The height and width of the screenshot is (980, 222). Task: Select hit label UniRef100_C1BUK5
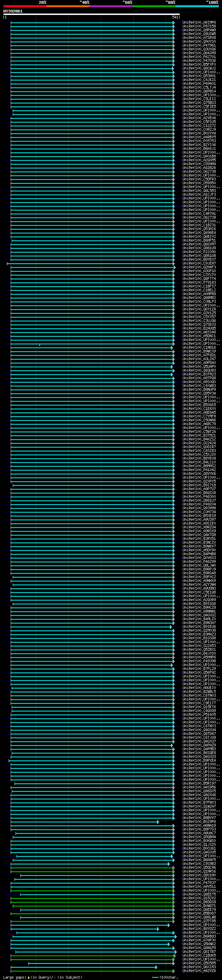[x=199, y=956]
